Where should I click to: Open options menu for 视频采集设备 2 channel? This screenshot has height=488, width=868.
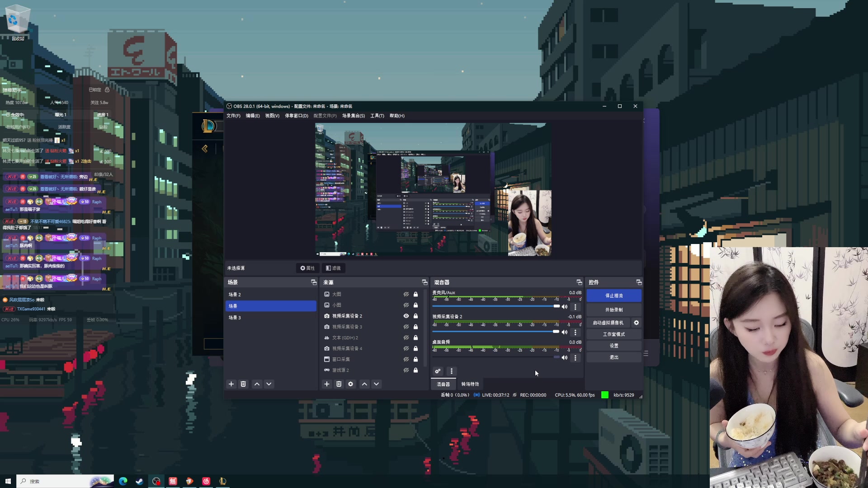click(575, 332)
